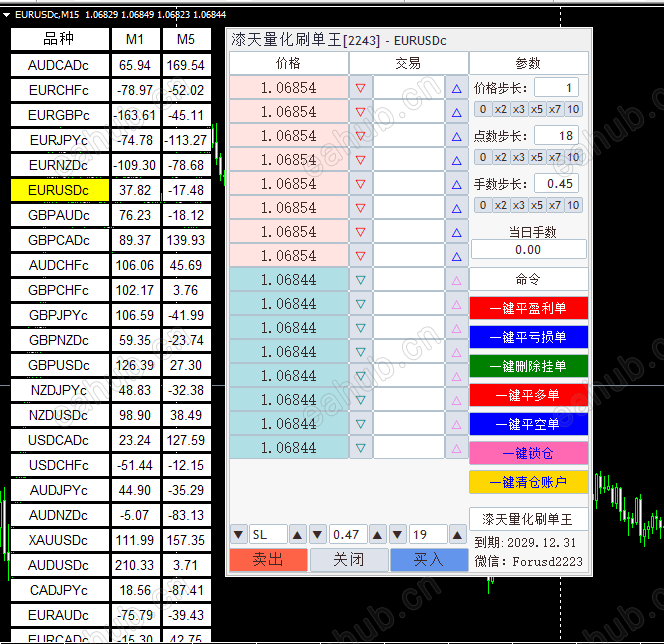Click the 漆天量化刷单王 button below commands
Screen dimensions: 664x644
coord(528,519)
